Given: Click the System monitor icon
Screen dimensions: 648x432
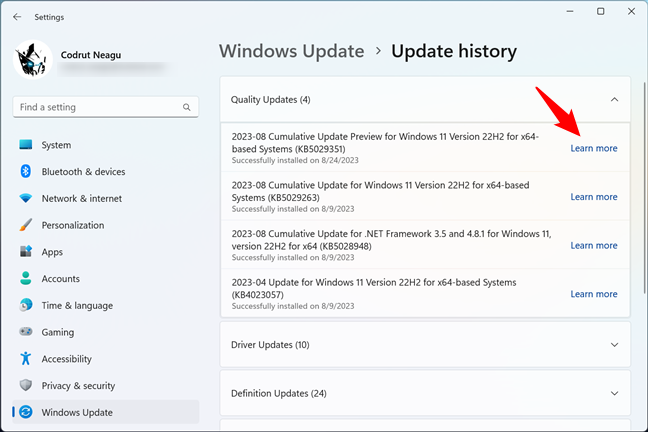Looking at the screenshot, I should 26,145.
